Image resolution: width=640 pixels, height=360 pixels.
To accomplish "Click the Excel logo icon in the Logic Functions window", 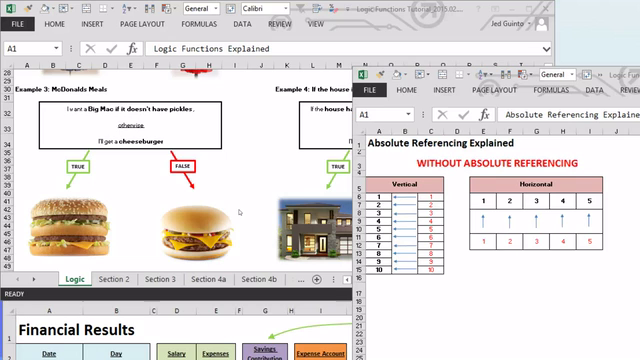I will [11, 8].
